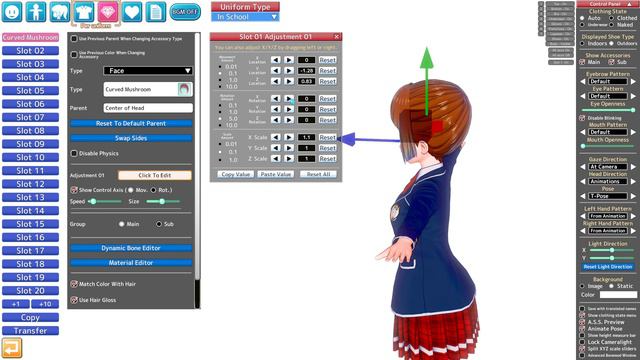Toggle Show Control Axis checkbox
Viewport: 640px width, 360px height.
[74, 190]
